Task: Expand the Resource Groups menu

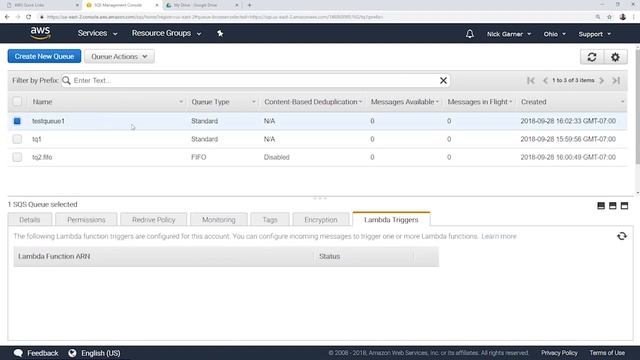Action: [x=166, y=33]
